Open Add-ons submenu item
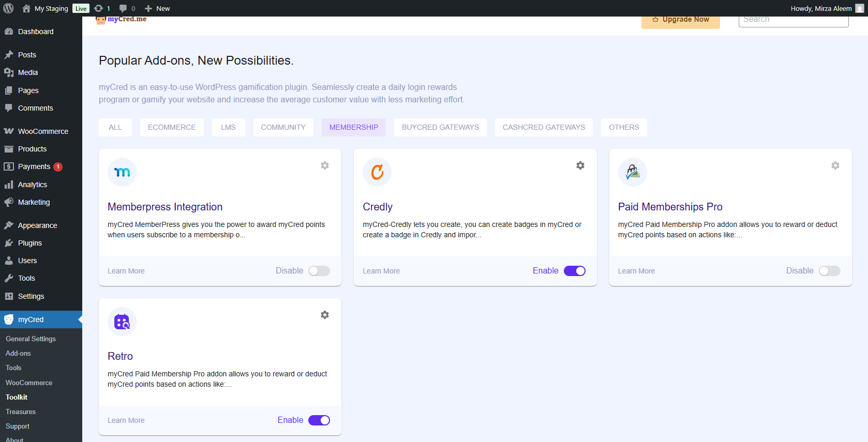 [18, 353]
